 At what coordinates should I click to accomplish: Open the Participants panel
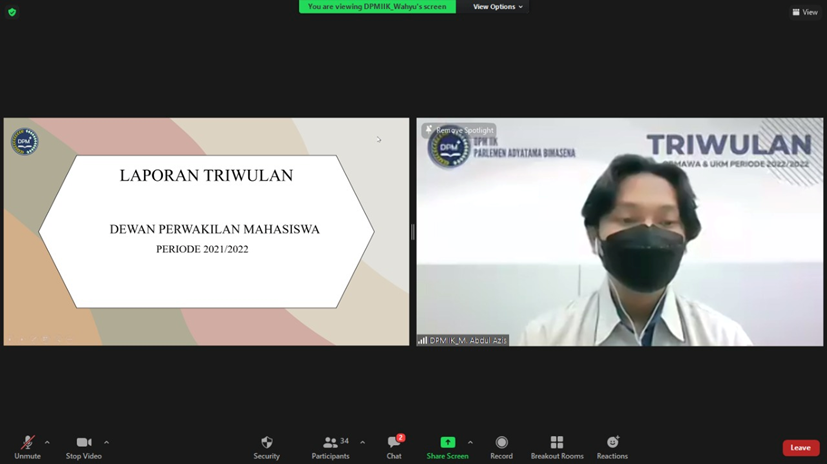[330, 446]
